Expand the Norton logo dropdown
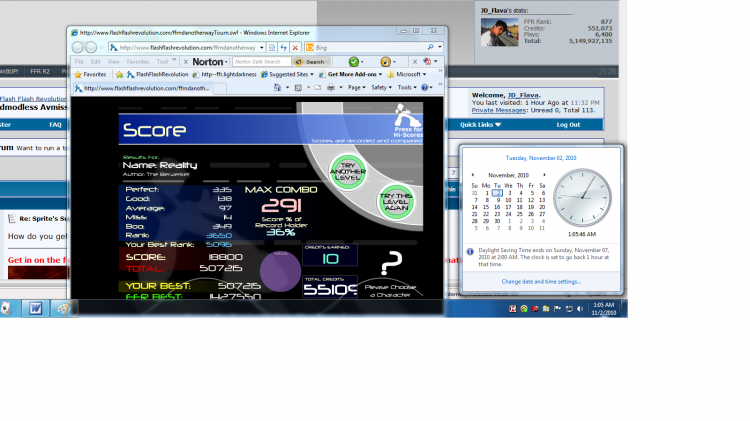The width and height of the screenshot is (750, 421). (x=210, y=62)
